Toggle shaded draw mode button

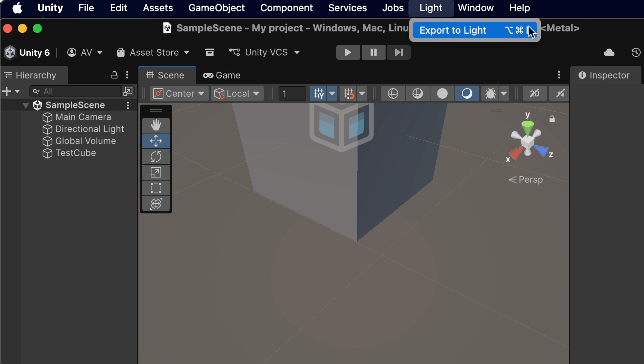[467, 93]
